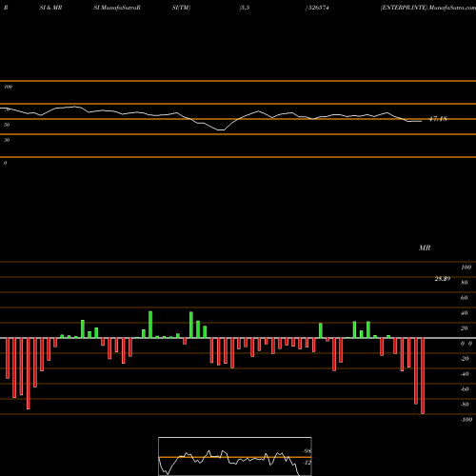Image resolution: width=476 pixels, height=476 pixels.
Task: Click the '80' label on MR axis
Action: [x=465, y=283]
